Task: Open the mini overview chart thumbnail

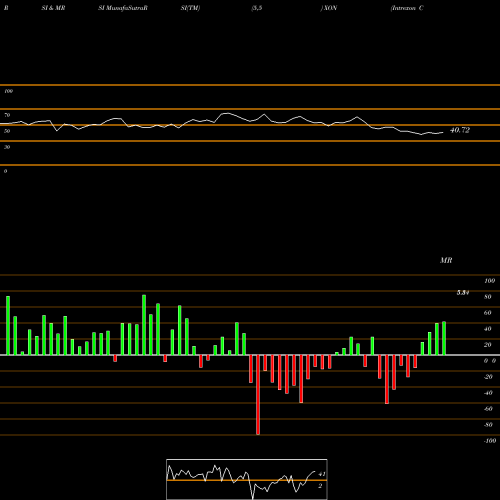Action: [x=247, y=479]
